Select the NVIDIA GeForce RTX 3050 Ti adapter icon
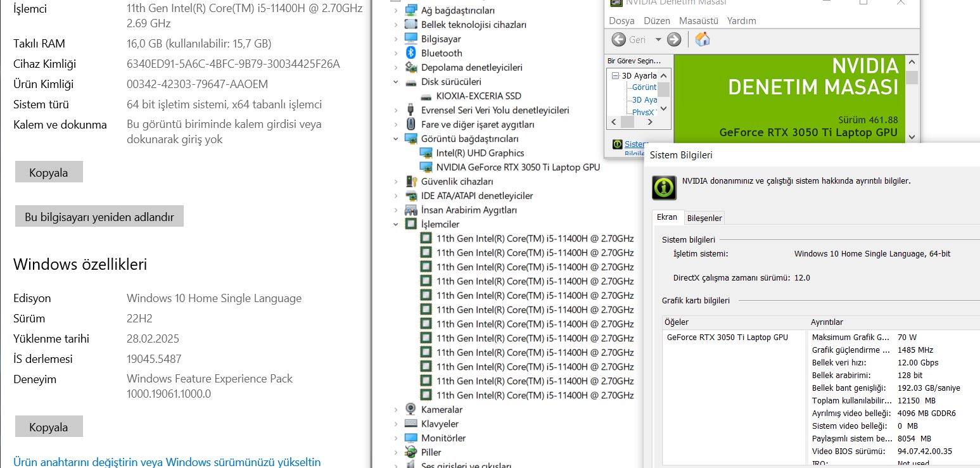This screenshot has height=468, width=980. coord(426,167)
